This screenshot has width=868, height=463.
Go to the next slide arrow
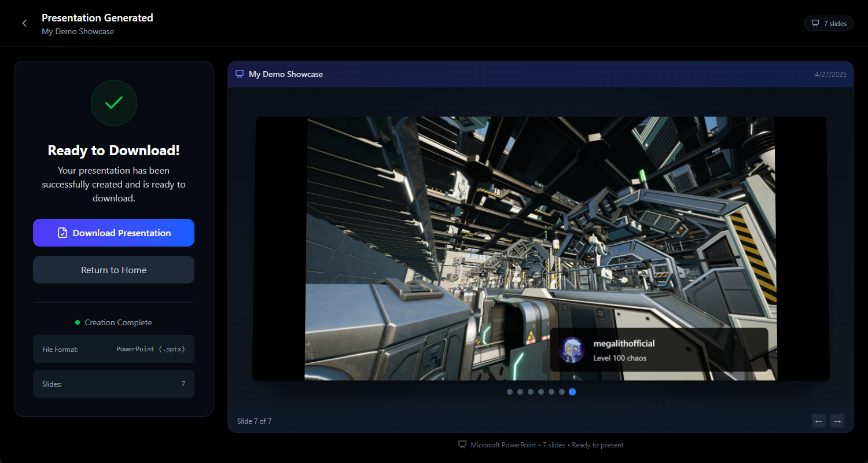(x=837, y=421)
